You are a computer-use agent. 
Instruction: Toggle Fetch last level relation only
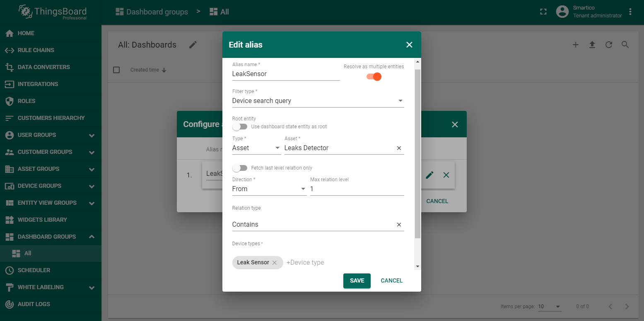tap(240, 168)
